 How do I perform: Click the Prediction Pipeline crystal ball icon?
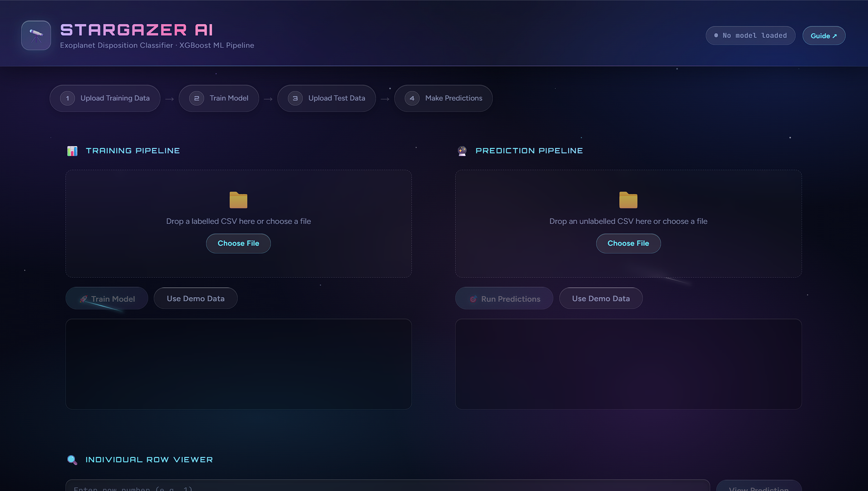[x=462, y=151]
